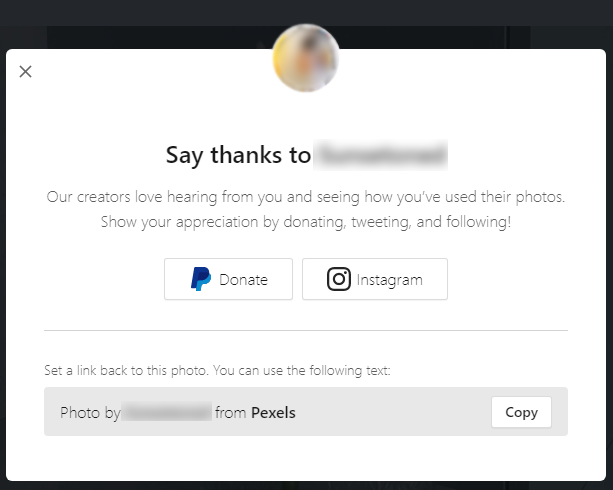Click the horizontal divider line

[306, 330]
